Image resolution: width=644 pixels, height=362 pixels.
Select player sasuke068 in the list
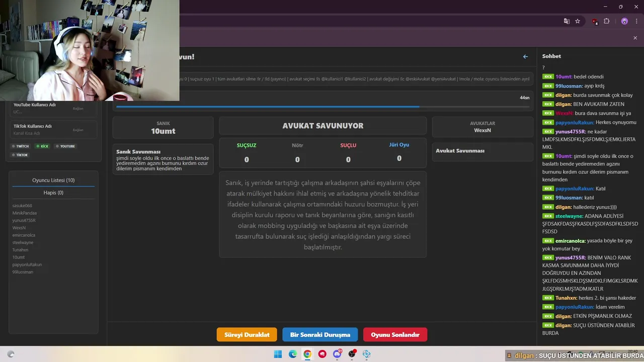(x=22, y=206)
